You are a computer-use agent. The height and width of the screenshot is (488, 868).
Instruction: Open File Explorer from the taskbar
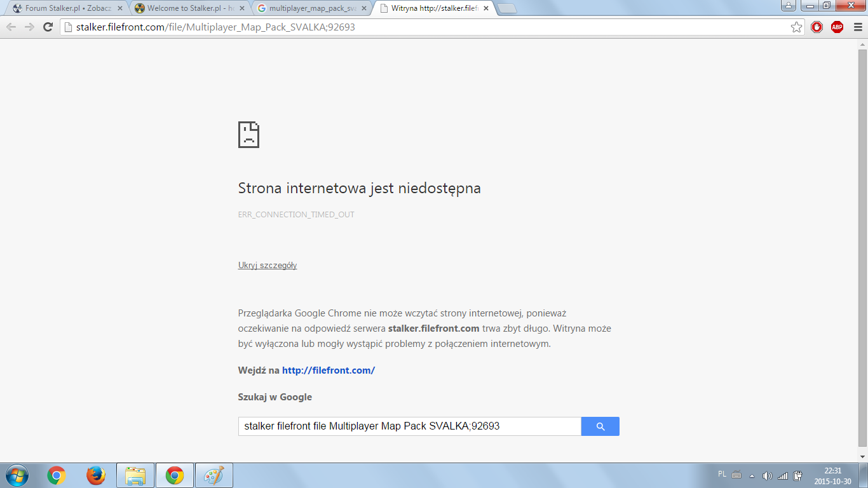[135, 475]
